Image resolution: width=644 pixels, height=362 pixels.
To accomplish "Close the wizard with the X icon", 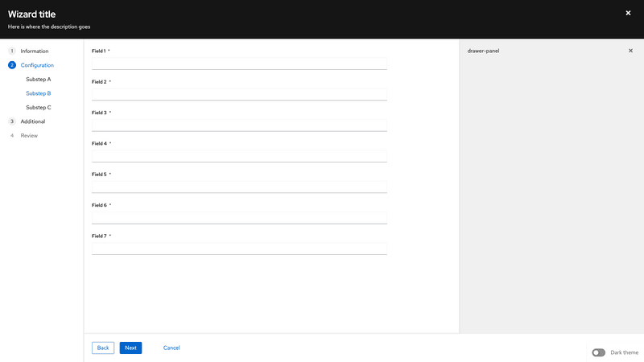I will point(628,13).
